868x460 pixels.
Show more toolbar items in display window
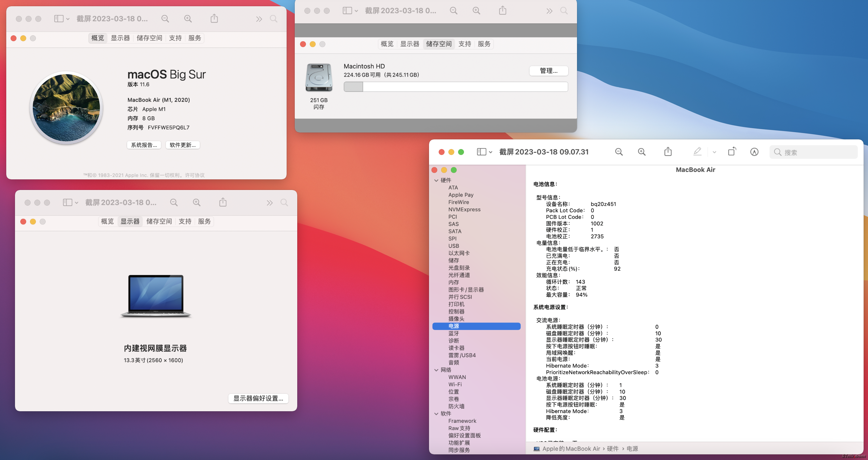[x=269, y=203]
